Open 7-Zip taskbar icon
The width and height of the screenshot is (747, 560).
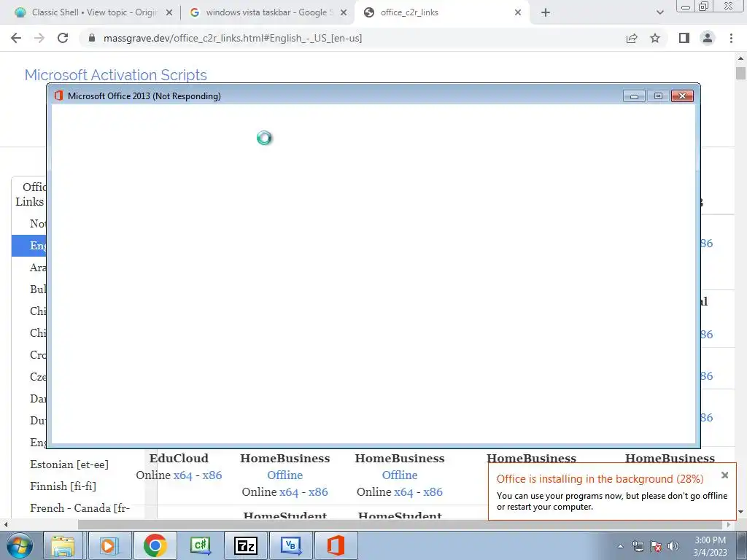246,545
